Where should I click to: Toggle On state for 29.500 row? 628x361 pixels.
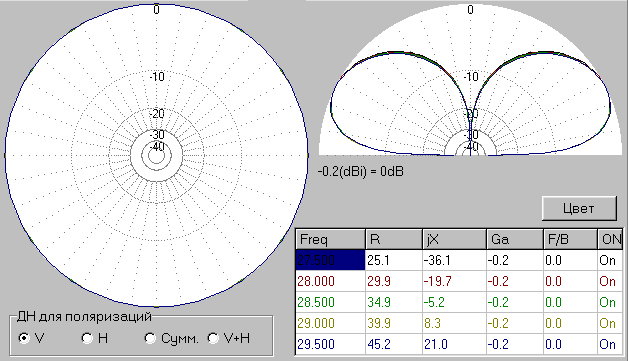[x=610, y=344]
